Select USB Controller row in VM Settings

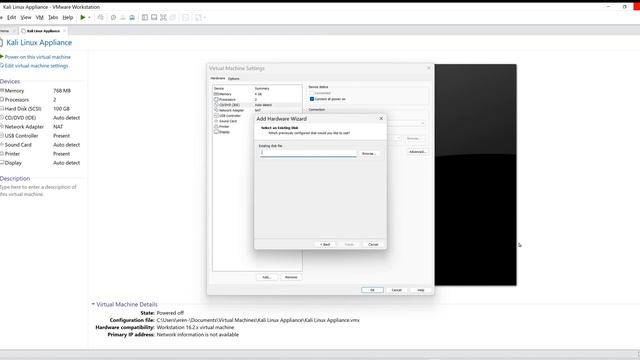click(x=233, y=116)
